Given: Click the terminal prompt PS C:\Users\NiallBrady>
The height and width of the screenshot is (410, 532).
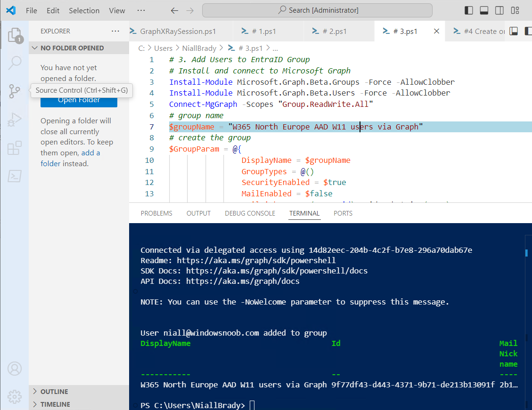Looking at the screenshot, I should point(193,405).
